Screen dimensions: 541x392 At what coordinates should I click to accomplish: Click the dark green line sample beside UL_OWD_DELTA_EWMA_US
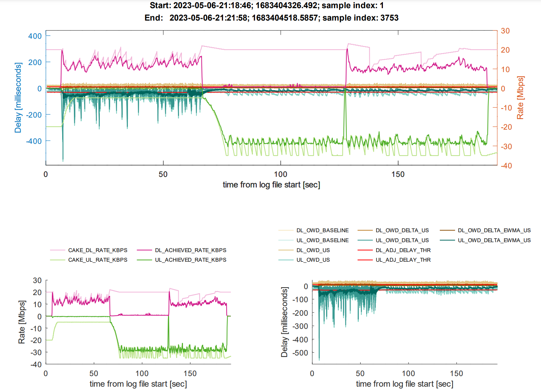447,240
